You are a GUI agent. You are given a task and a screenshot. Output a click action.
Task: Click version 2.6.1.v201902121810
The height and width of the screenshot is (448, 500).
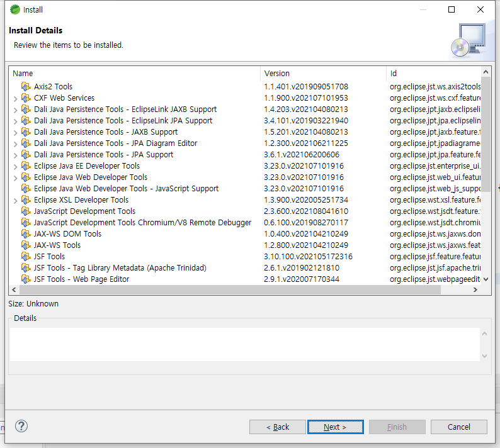point(302,267)
